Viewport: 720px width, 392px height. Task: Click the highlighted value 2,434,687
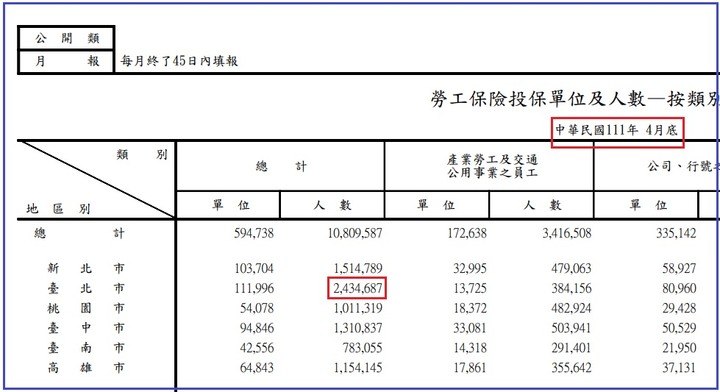point(357,288)
